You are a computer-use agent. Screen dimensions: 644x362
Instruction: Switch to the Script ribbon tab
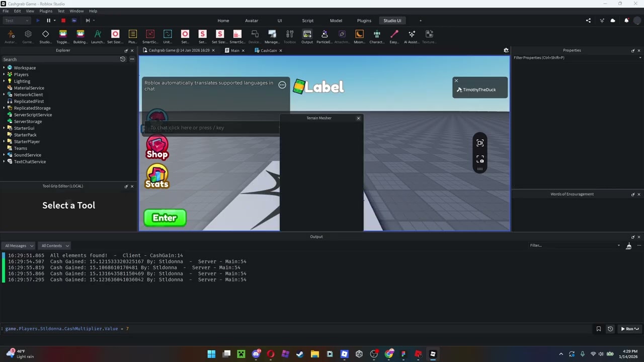click(307, 21)
